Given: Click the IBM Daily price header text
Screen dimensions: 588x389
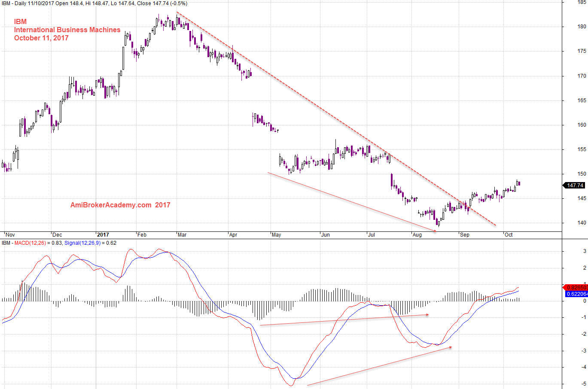Looking at the screenshot, I should tap(94, 3).
